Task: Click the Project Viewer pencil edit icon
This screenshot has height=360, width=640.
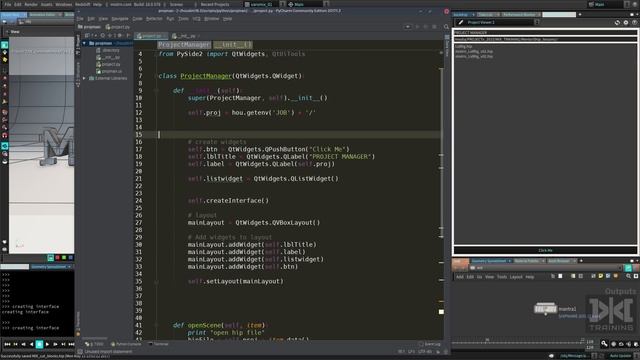Action: pyautogui.click(x=461, y=22)
